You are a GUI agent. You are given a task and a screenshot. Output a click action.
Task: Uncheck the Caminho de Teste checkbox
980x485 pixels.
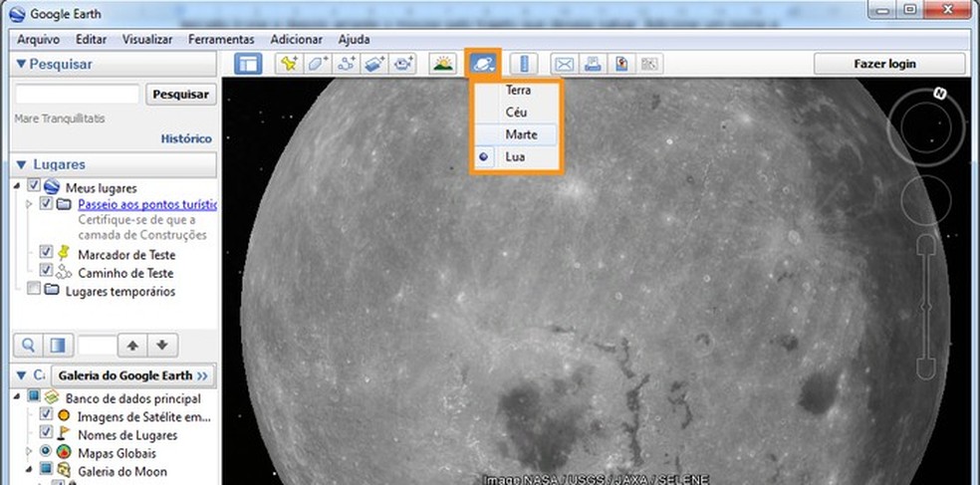click(46, 271)
